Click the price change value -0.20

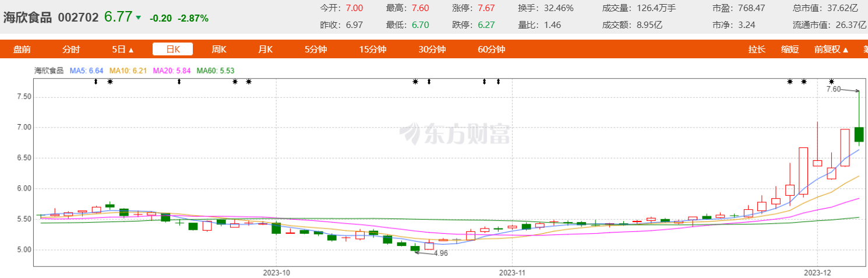coord(161,18)
